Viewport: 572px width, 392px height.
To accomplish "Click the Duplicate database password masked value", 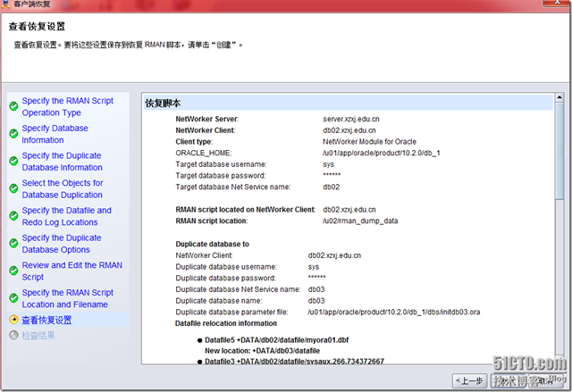I will pyautogui.click(x=316, y=277).
